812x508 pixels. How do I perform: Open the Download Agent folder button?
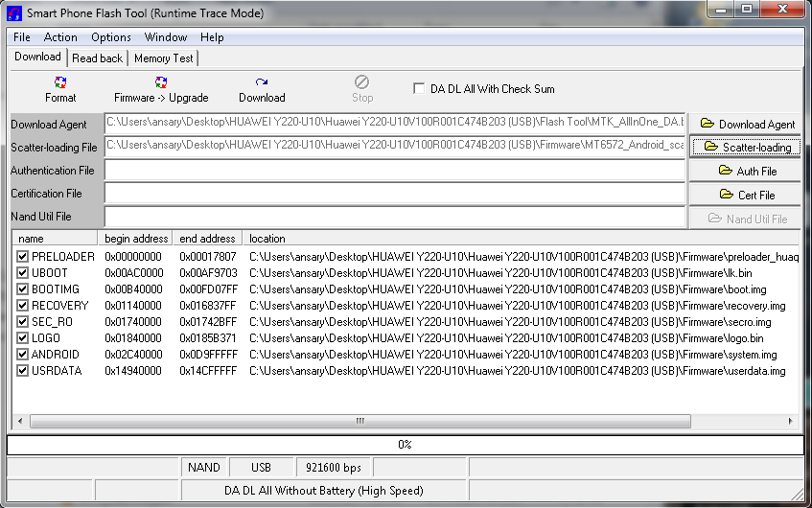pos(746,125)
